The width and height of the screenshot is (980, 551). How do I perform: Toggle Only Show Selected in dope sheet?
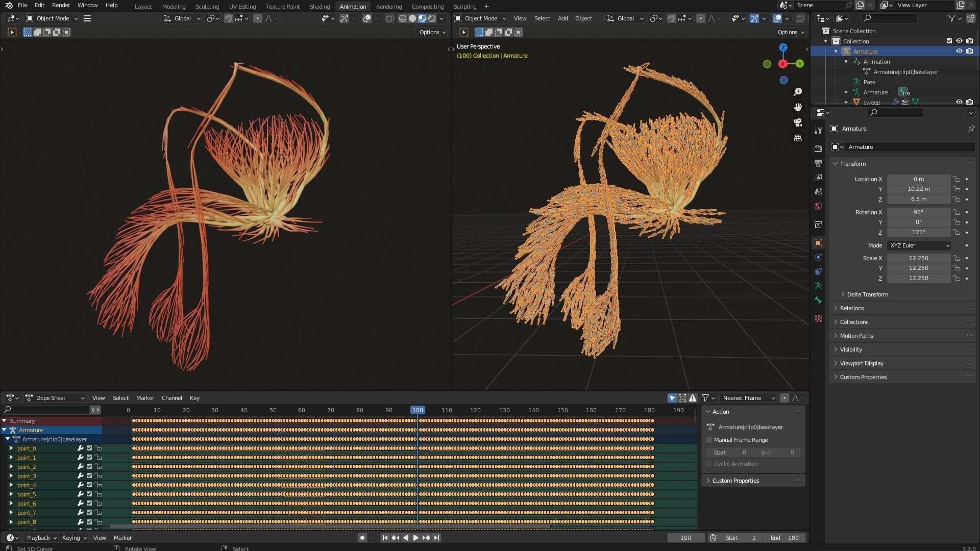672,398
